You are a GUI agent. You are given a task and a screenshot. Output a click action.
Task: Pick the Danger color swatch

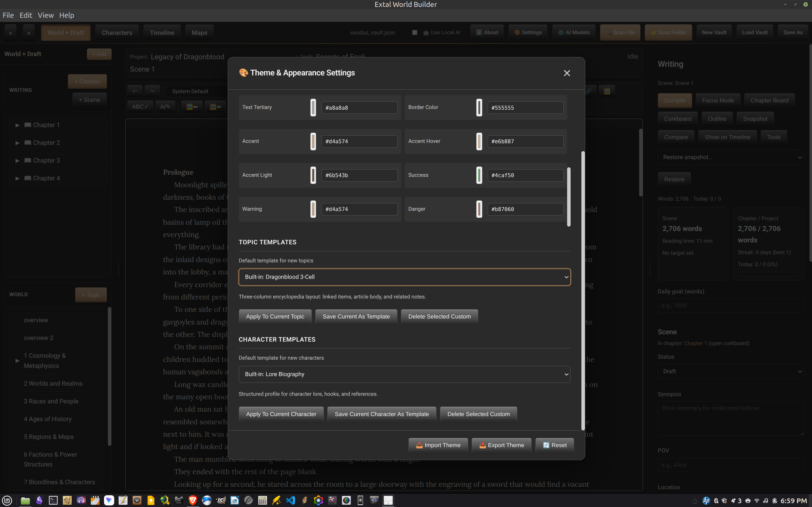[479, 209]
